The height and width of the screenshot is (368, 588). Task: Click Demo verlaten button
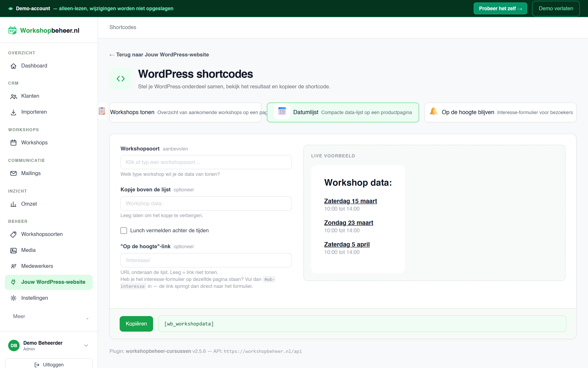pyautogui.click(x=556, y=9)
